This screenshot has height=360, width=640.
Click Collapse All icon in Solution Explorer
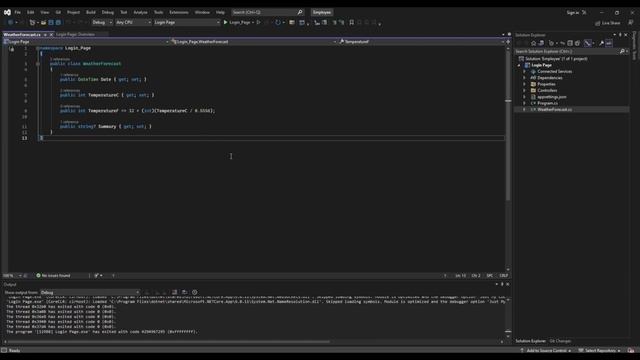tap(570, 43)
